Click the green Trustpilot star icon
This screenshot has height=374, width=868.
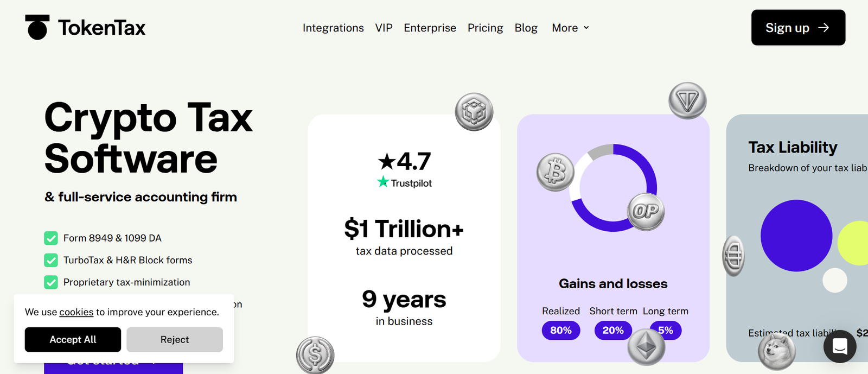383,182
